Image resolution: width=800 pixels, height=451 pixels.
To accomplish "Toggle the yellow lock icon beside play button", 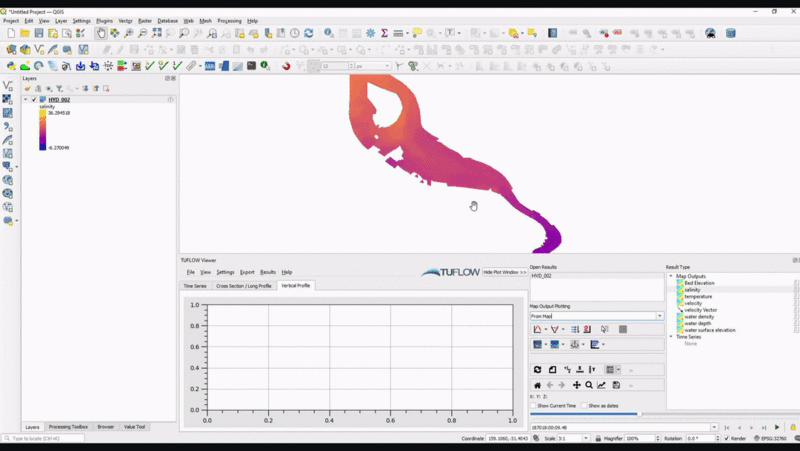I will [x=793, y=428].
